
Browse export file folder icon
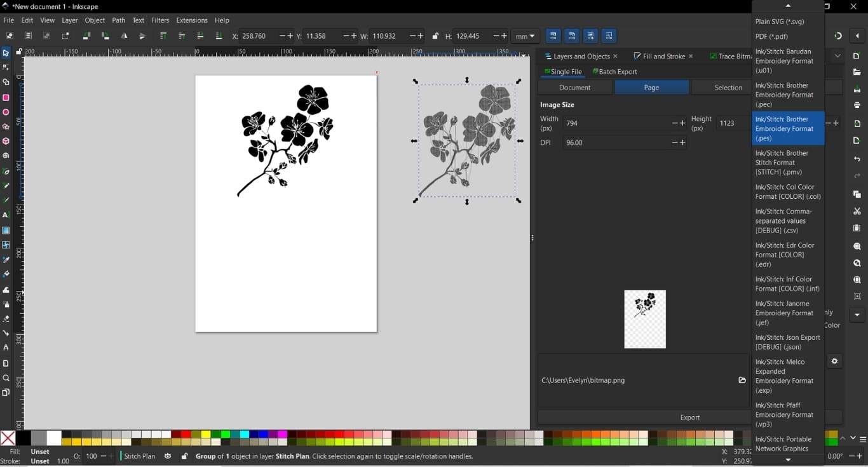[x=742, y=380]
